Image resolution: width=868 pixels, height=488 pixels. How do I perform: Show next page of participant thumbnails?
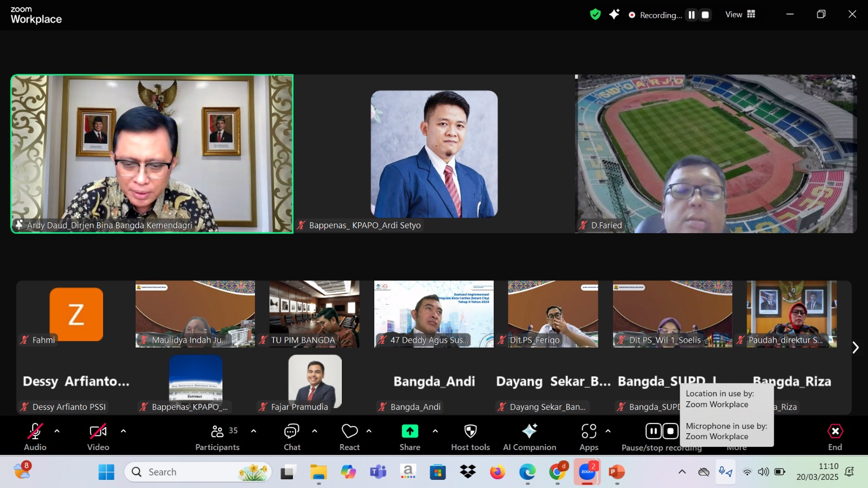[x=856, y=348]
